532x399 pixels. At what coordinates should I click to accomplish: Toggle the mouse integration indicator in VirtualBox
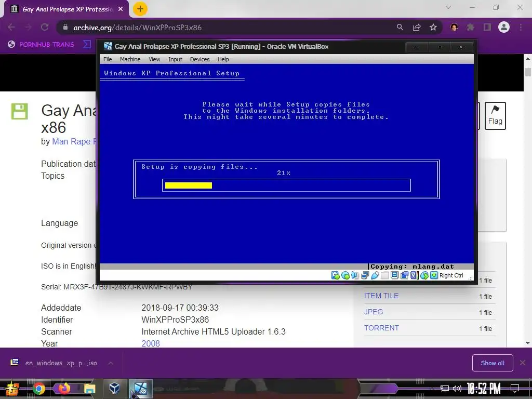click(x=424, y=275)
